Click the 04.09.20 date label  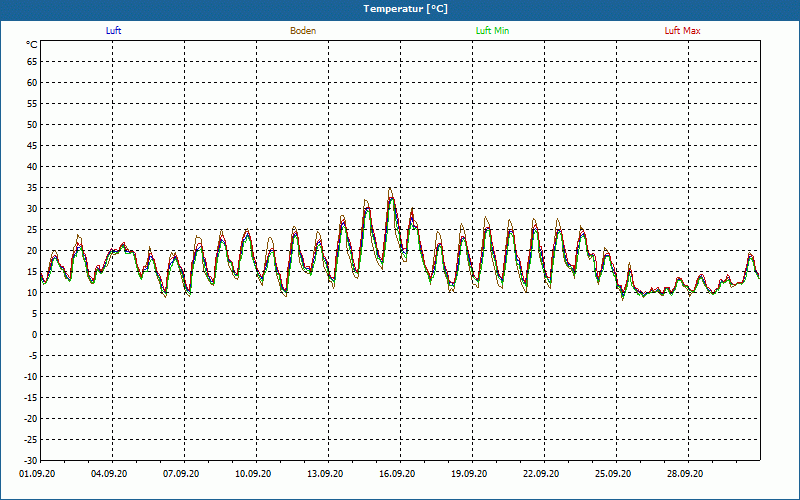[109, 474]
